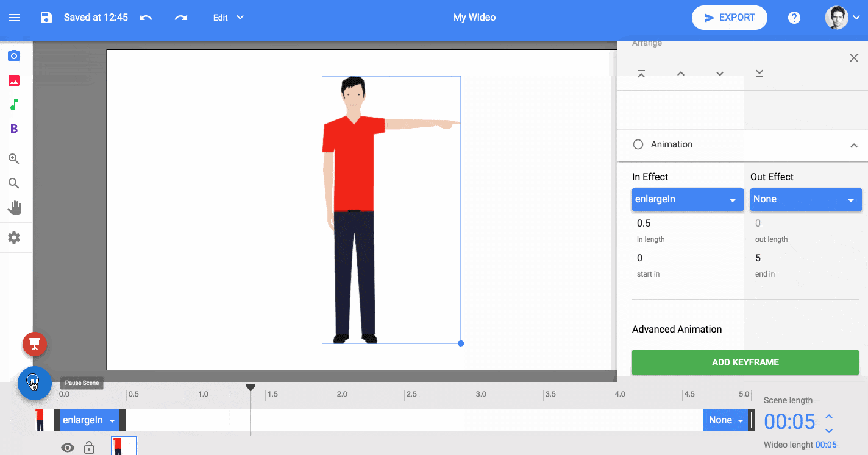This screenshot has height=455, width=868.
Task: Bring object to front arrange icon
Action: 641,74
